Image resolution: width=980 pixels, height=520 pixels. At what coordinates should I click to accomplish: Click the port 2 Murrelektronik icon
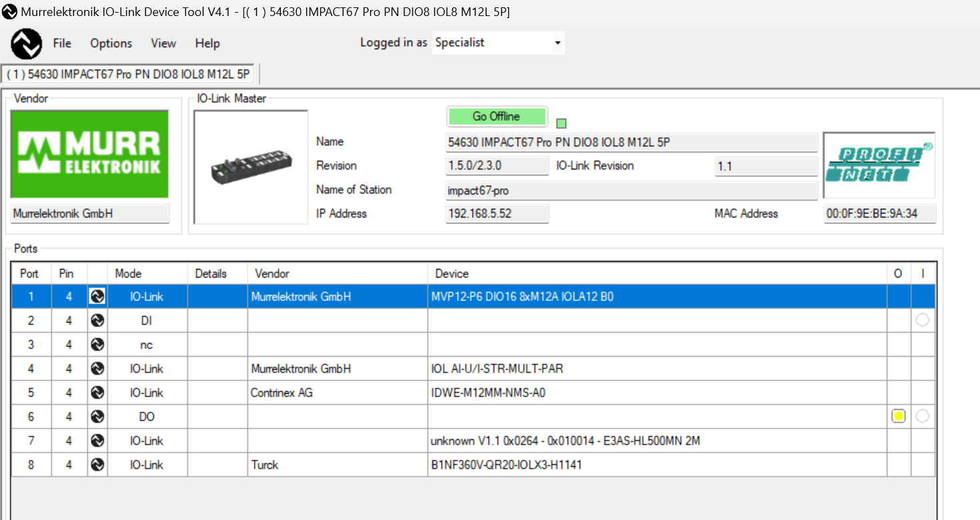[x=97, y=320]
